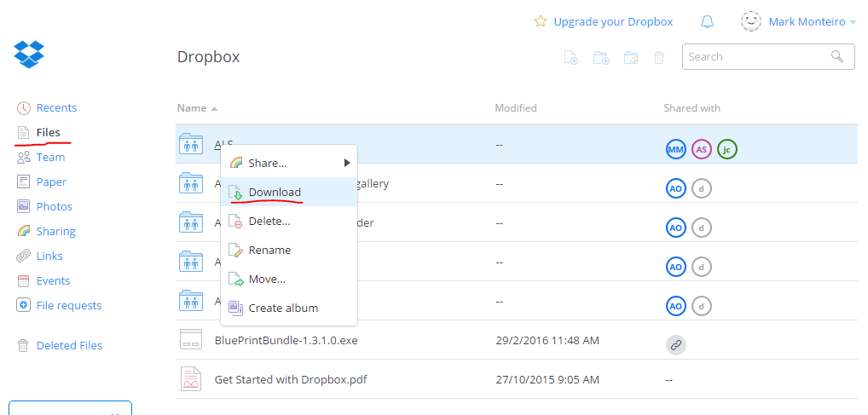
Task: Click the search magnifier icon
Action: click(837, 56)
